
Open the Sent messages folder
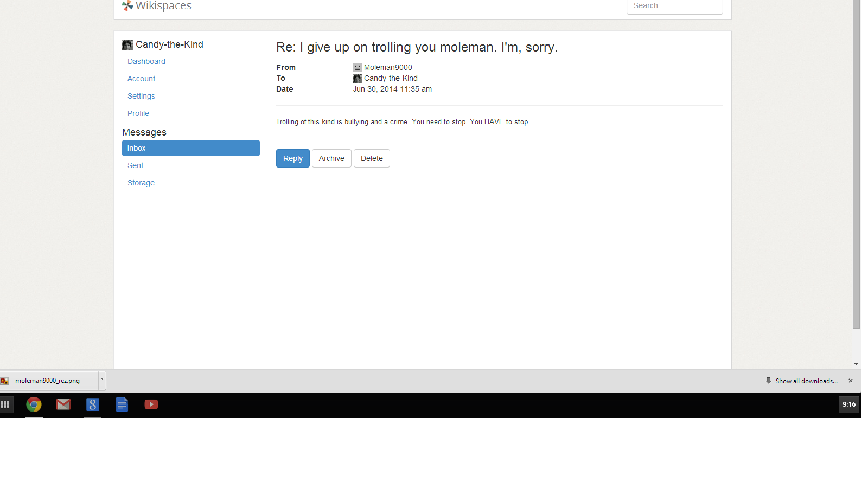[x=136, y=165]
